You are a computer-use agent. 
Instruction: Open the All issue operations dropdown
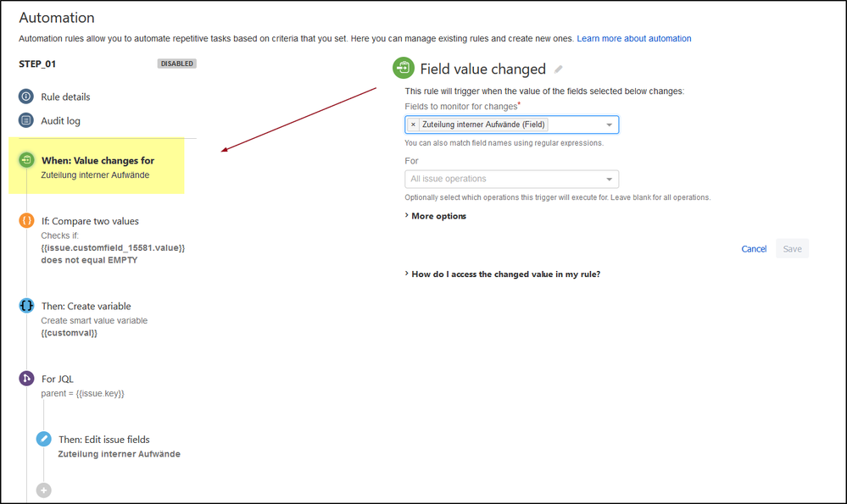(x=511, y=179)
